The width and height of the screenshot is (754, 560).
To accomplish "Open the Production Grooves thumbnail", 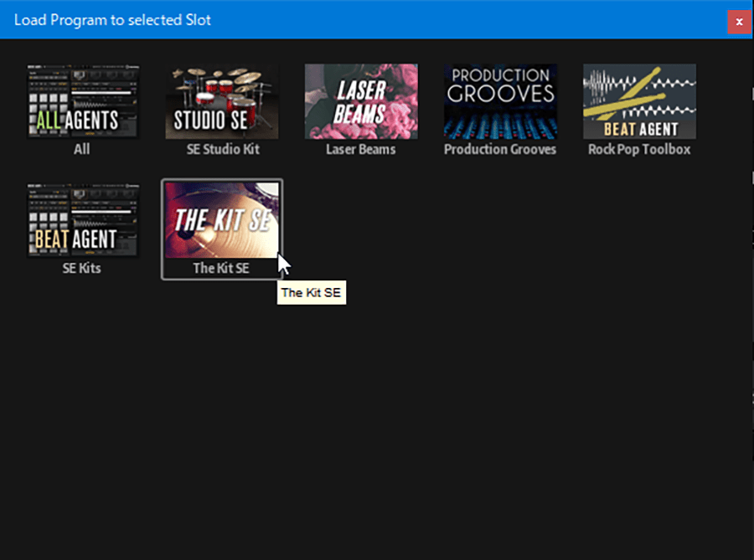I will click(x=500, y=101).
